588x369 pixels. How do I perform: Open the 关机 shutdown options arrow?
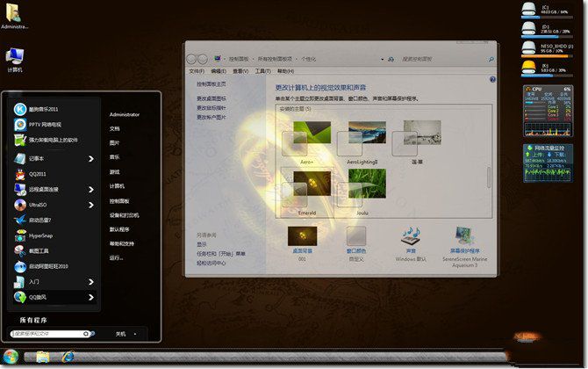(135, 334)
